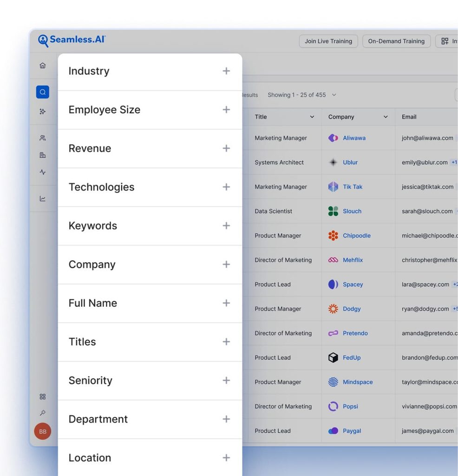
Task: Click the Ublur company logo
Action: click(333, 162)
